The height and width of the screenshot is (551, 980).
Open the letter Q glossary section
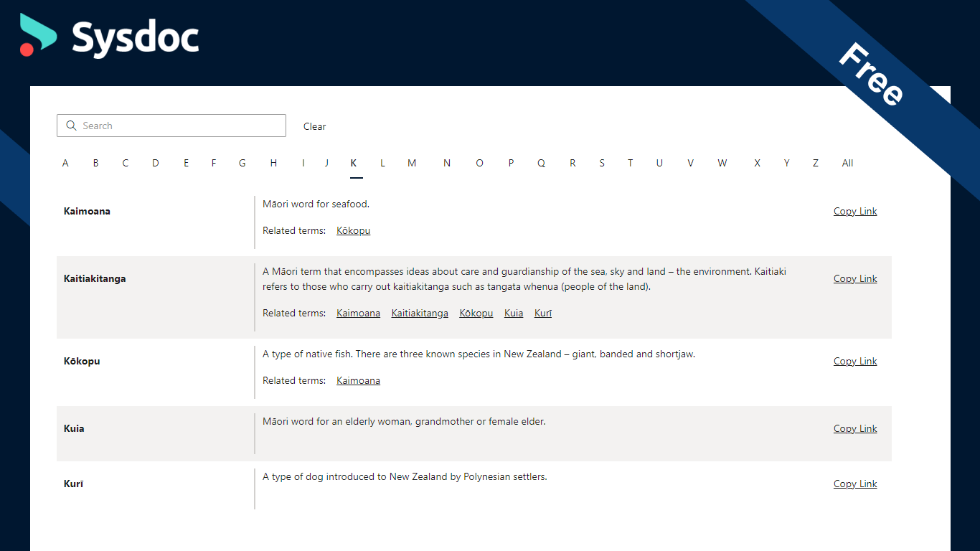[x=541, y=163]
